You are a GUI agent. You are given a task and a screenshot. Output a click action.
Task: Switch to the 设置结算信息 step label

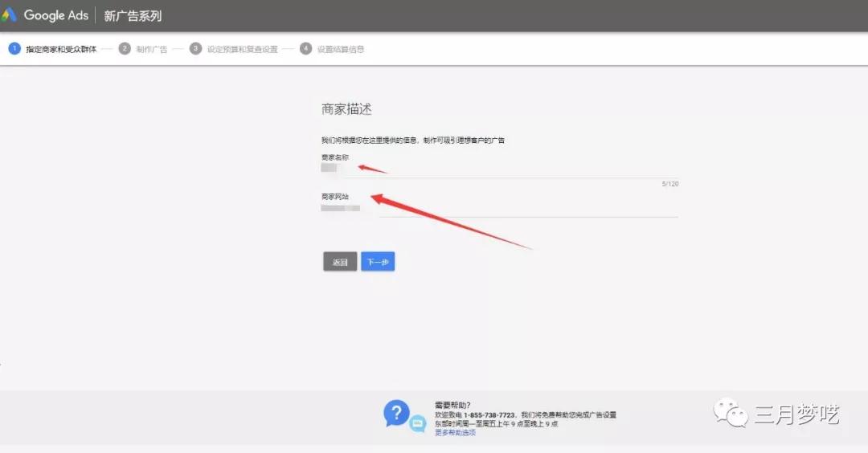click(x=341, y=49)
